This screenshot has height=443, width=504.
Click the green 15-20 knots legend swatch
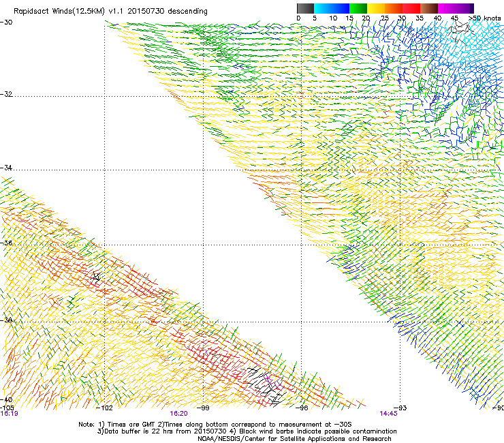click(358, 8)
